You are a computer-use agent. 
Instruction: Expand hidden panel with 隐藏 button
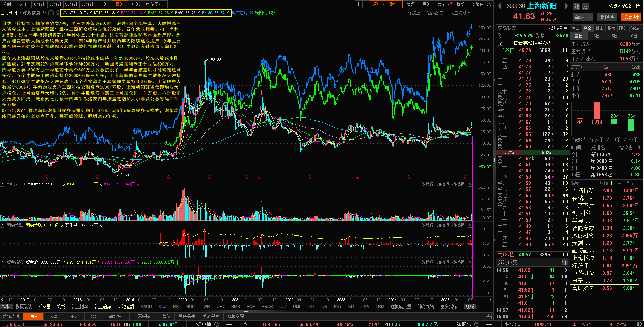tap(477, 4)
